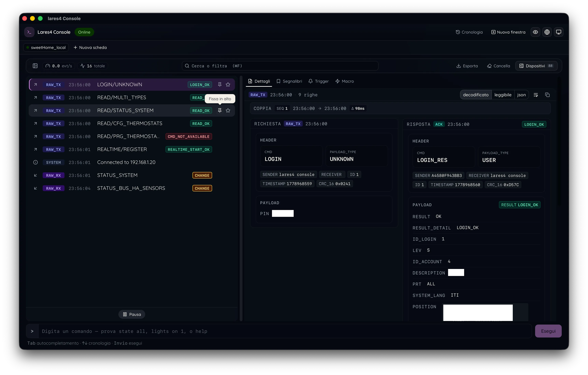Click the TIMESTAMP 1778968560 chip

(455, 185)
